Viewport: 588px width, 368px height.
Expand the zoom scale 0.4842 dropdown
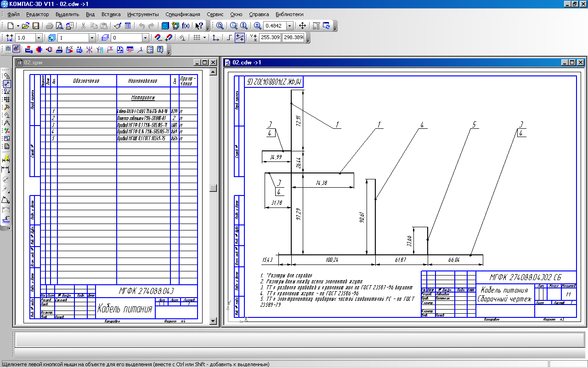[x=289, y=26]
